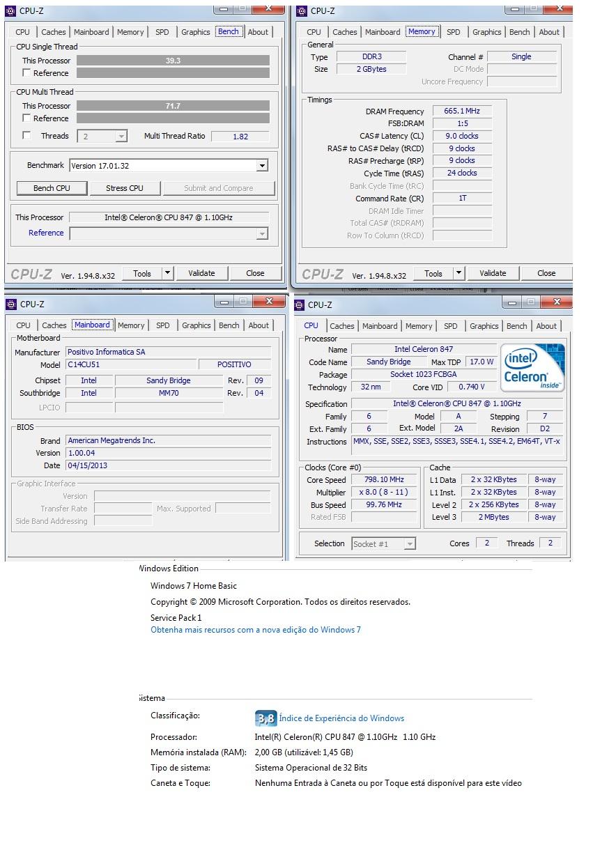Image resolution: width=616 pixels, height=850 pixels.
Task: Click the 3.8 Windows Experience Index badge
Action: pyautogui.click(x=265, y=719)
